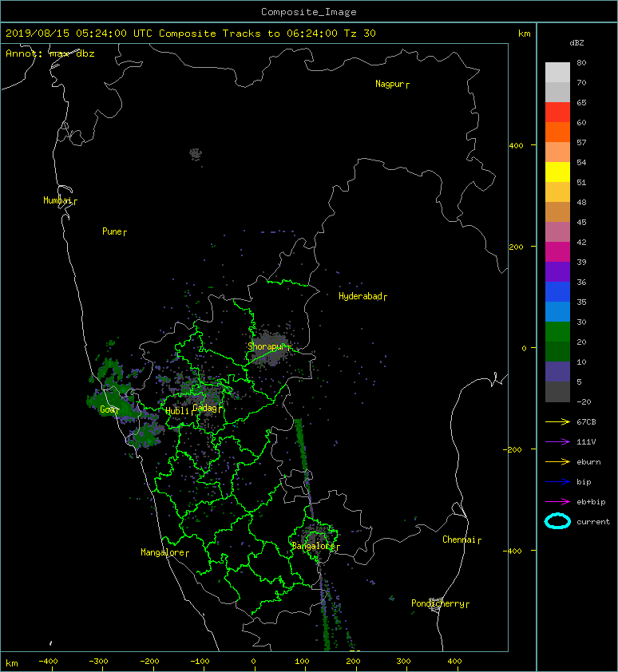
Task: Click the '65' value on dBZ scale
Action: [581, 102]
